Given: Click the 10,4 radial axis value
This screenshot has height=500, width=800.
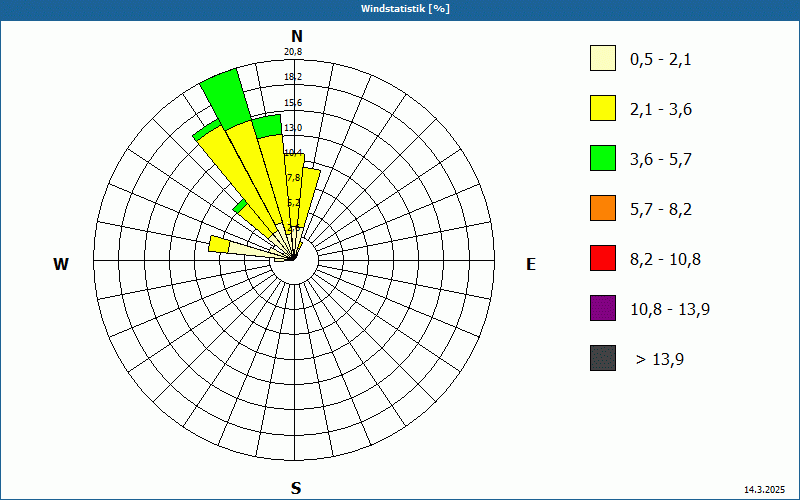Looking at the screenshot, I should click(293, 152).
